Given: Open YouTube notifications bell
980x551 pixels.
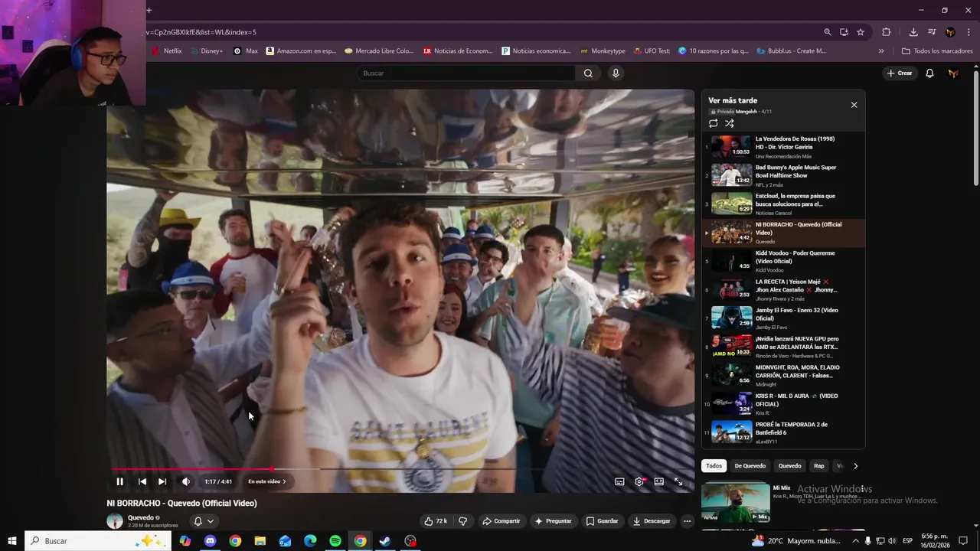Looking at the screenshot, I should click(x=929, y=73).
